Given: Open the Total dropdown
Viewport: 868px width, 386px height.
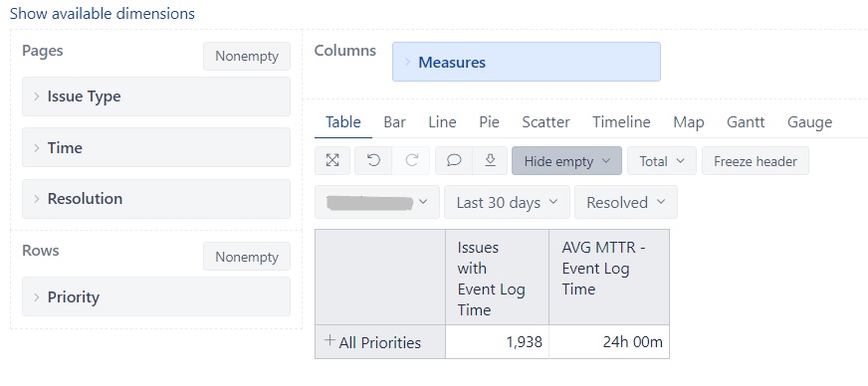Looking at the screenshot, I should pyautogui.click(x=662, y=161).
